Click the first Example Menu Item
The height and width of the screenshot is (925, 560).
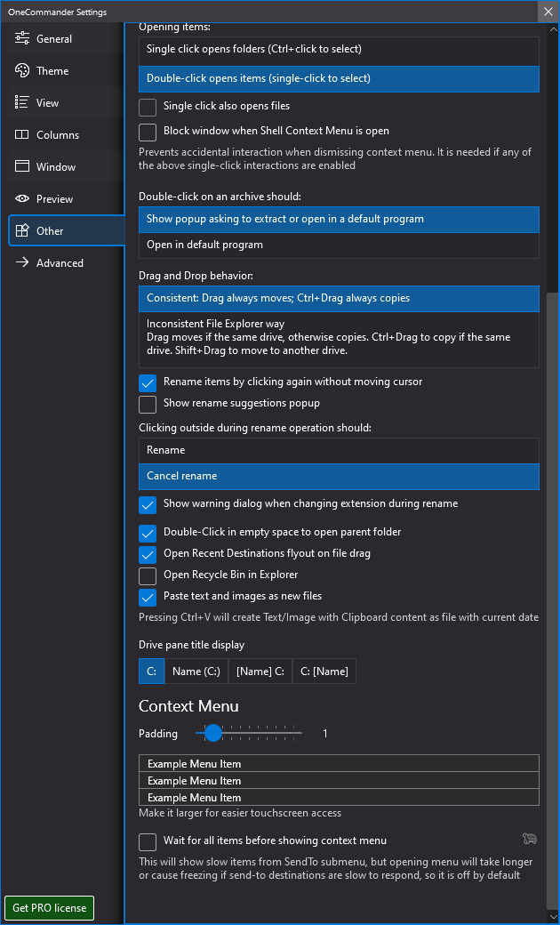click(339, 763)
